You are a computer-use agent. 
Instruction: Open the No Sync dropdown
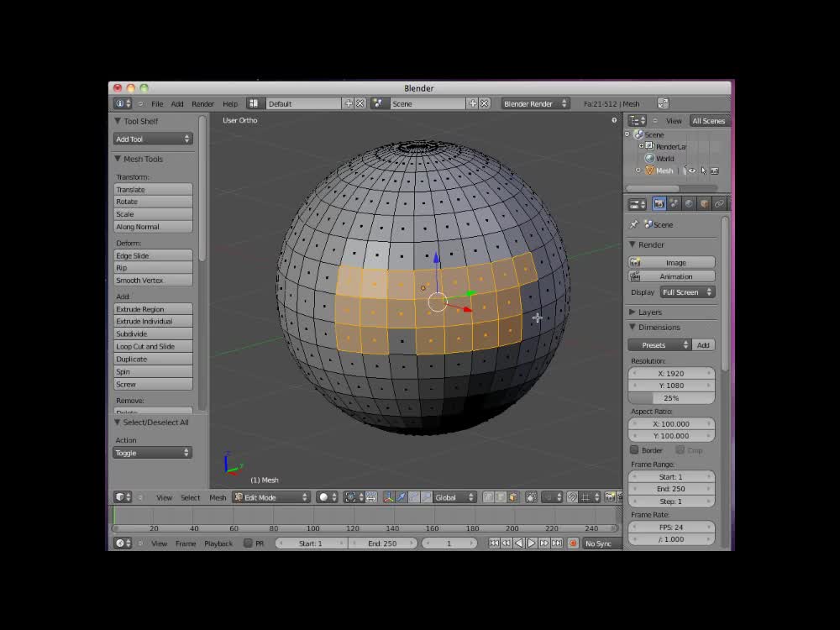602,543
